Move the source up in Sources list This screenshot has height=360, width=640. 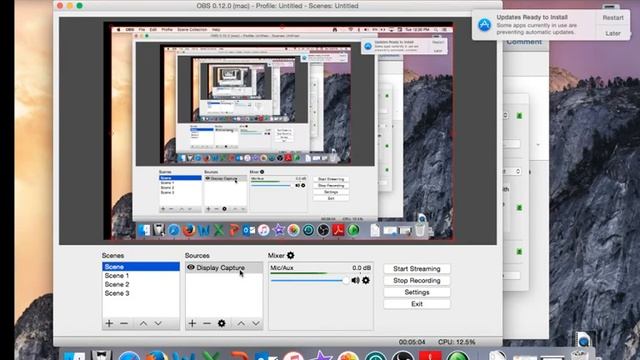(241, 323)
